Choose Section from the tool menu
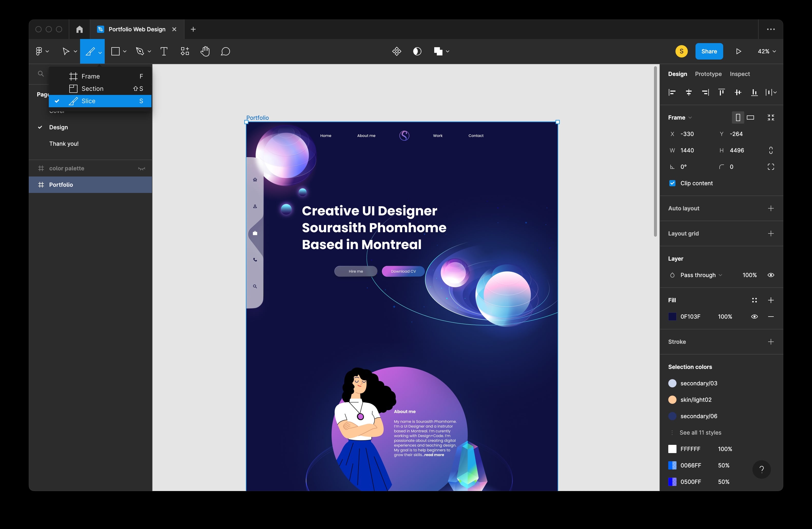Screen dimensions: 812x529 (100, 89)
